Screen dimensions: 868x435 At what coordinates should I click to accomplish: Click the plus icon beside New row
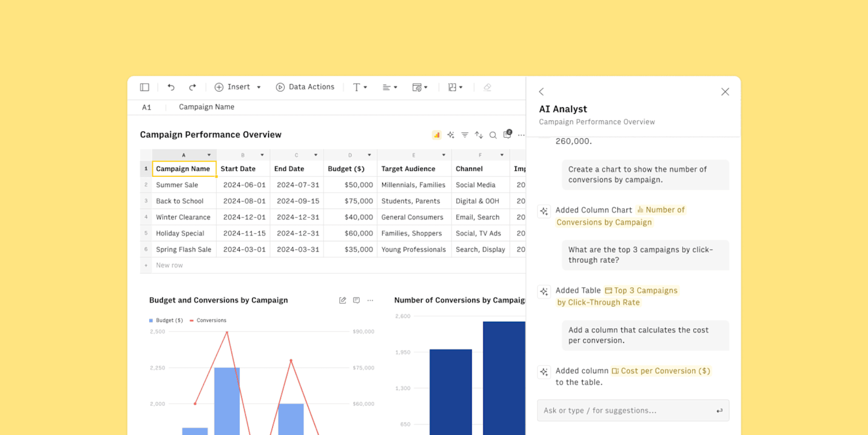tap(146, 266)
